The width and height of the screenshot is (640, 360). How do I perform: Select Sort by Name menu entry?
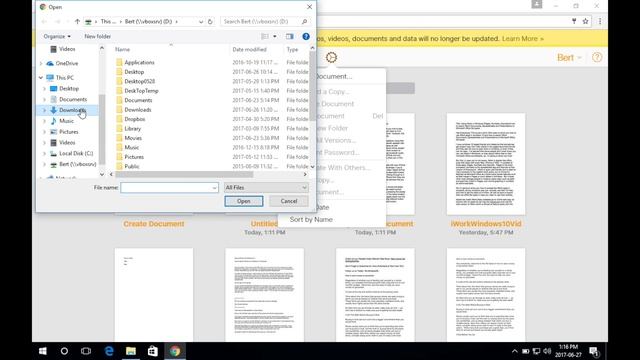click(311, 220)
